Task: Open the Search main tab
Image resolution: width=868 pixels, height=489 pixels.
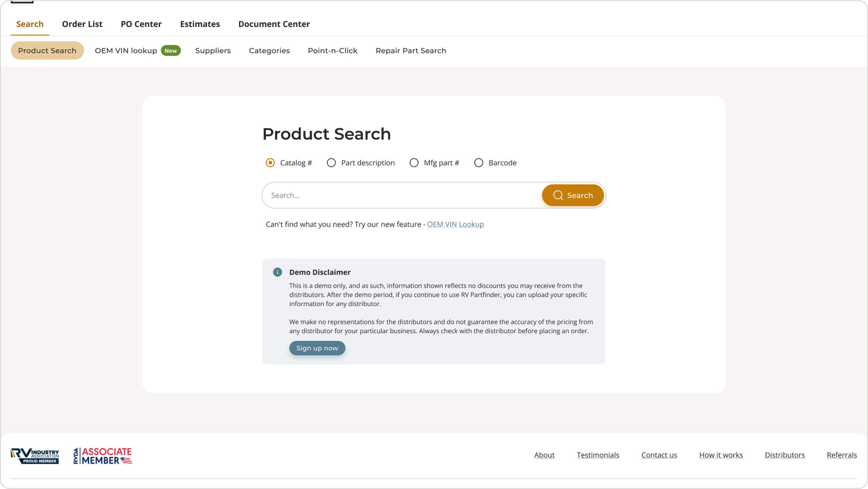Action: [x=30, y=24]
